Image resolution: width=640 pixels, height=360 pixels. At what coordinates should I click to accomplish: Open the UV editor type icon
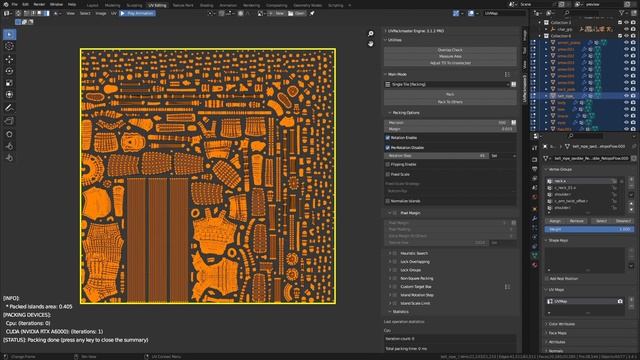(x=7, y=13)
